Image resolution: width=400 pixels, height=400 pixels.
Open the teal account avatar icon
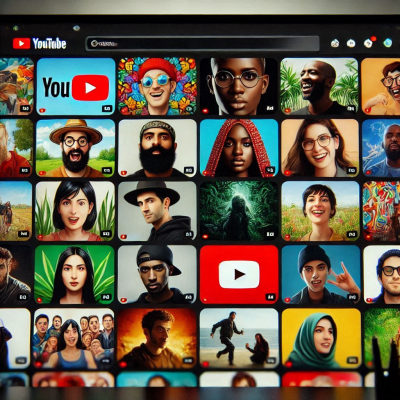coord(387,42)
